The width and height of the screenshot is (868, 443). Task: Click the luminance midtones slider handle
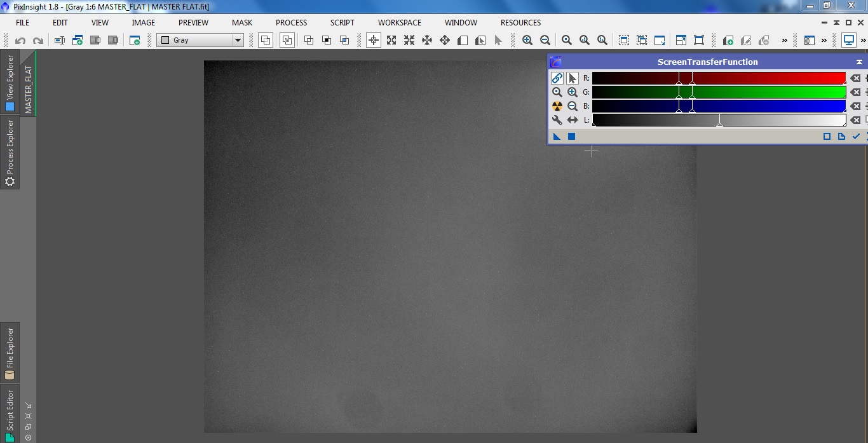click(719, 124)
